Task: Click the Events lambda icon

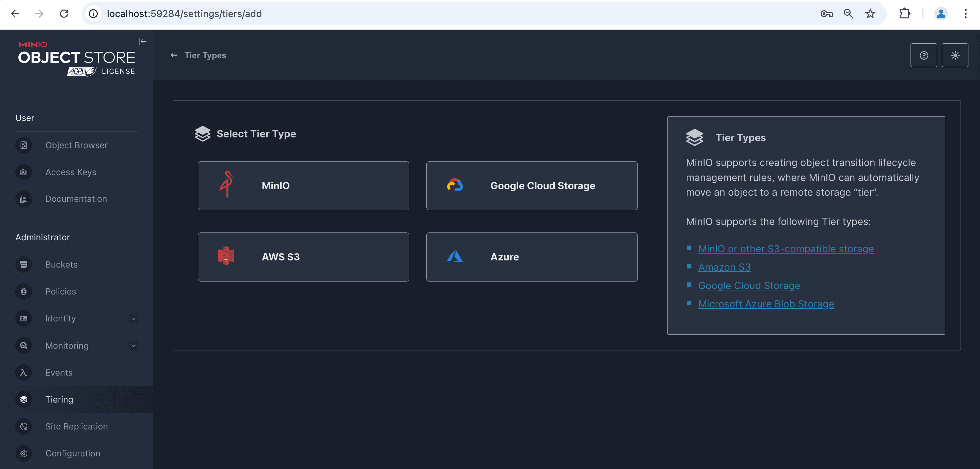Action: click(23, 372)
